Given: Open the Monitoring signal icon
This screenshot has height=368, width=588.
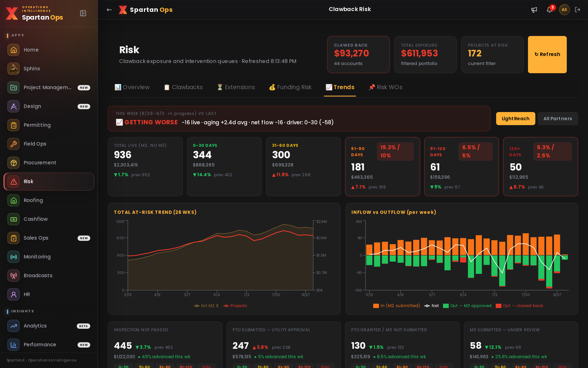Looking at the screenshot, I should pos(14,257).
